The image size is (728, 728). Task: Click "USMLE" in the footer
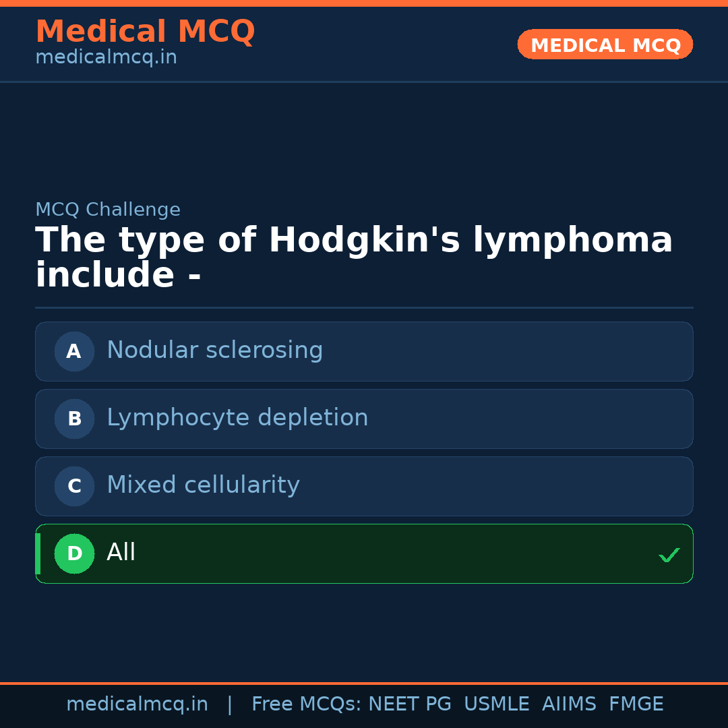coord(496,704)
